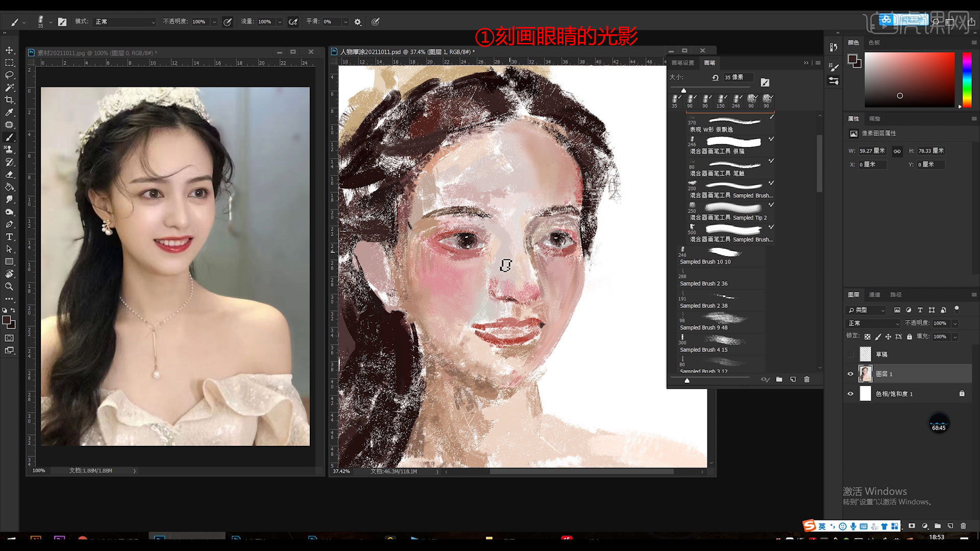980x551 pixels.
Task: Select the Pen tool
Action: pyautogui.click(x=9, y=224)
